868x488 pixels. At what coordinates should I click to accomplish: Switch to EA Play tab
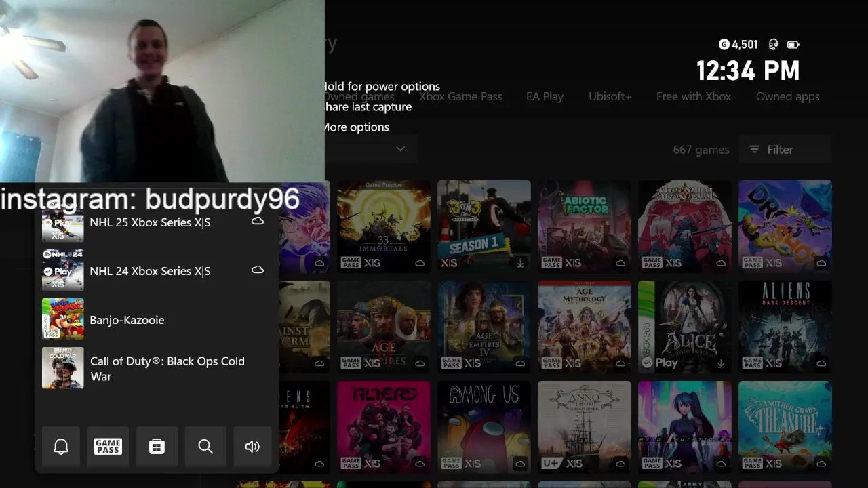click(x=545, y=96)
